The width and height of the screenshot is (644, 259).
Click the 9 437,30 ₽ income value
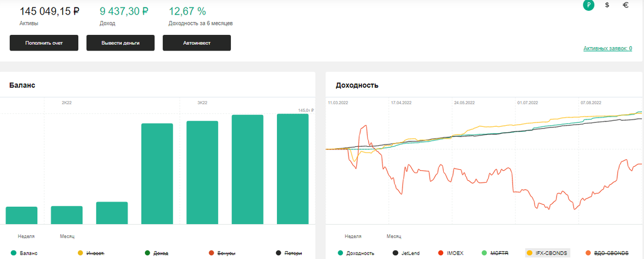[x=124, y=11]
